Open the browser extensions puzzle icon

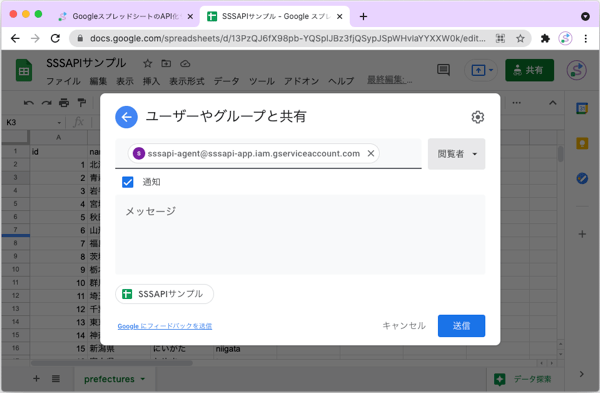(x=545, y=38)
